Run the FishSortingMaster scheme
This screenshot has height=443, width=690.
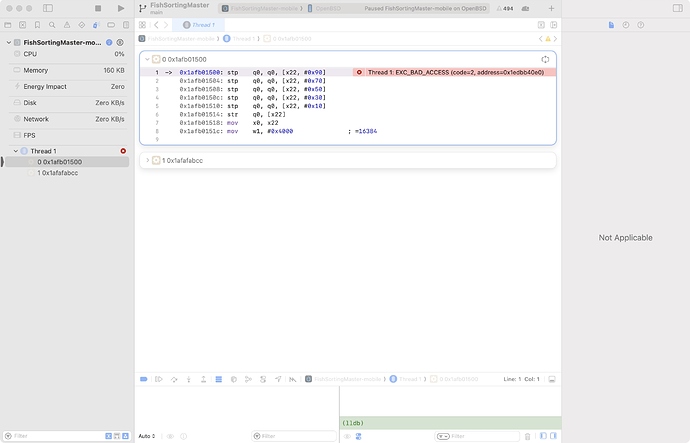121,8
